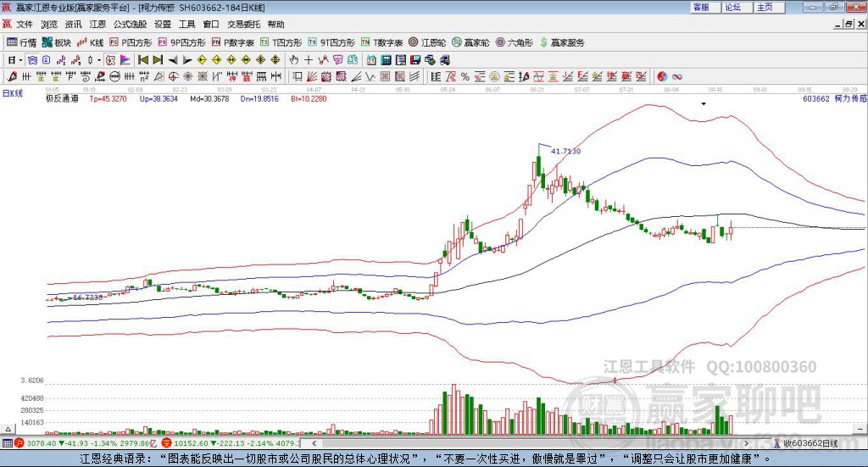Open the 行情 market quotes view
The height and width of the screenshot is (467, 868).
21,42
